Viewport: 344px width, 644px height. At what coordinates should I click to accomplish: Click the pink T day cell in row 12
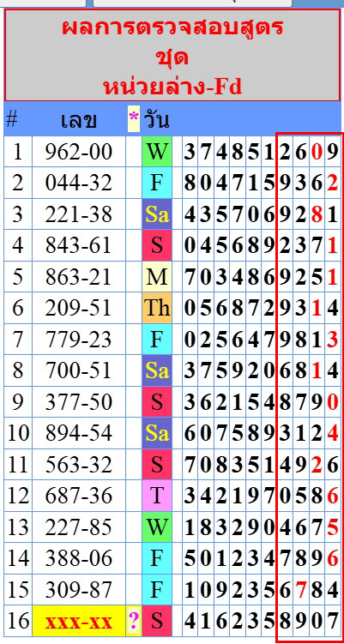pos(157,497)
